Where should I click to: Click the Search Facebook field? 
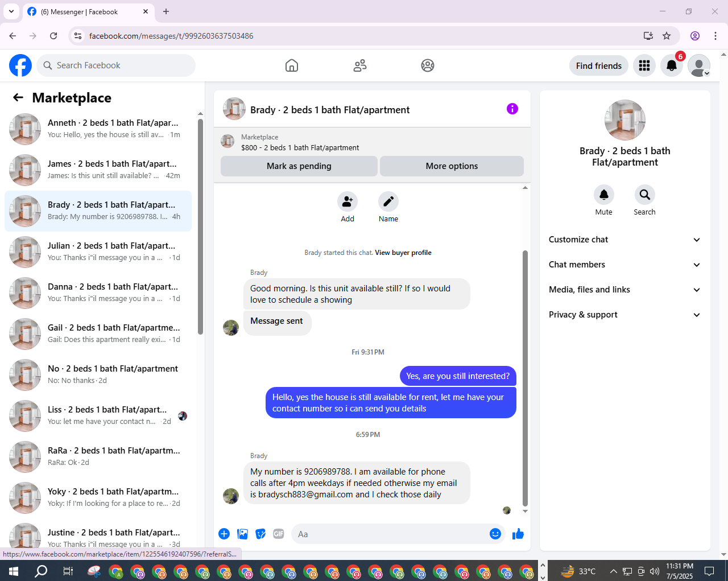coord(116,65)
